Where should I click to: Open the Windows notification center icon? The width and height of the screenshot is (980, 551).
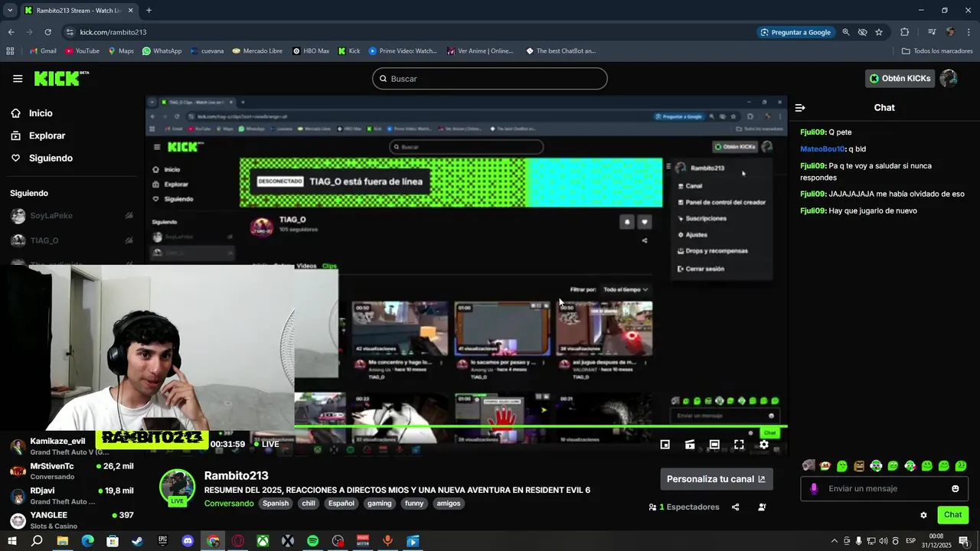[964, 541]
